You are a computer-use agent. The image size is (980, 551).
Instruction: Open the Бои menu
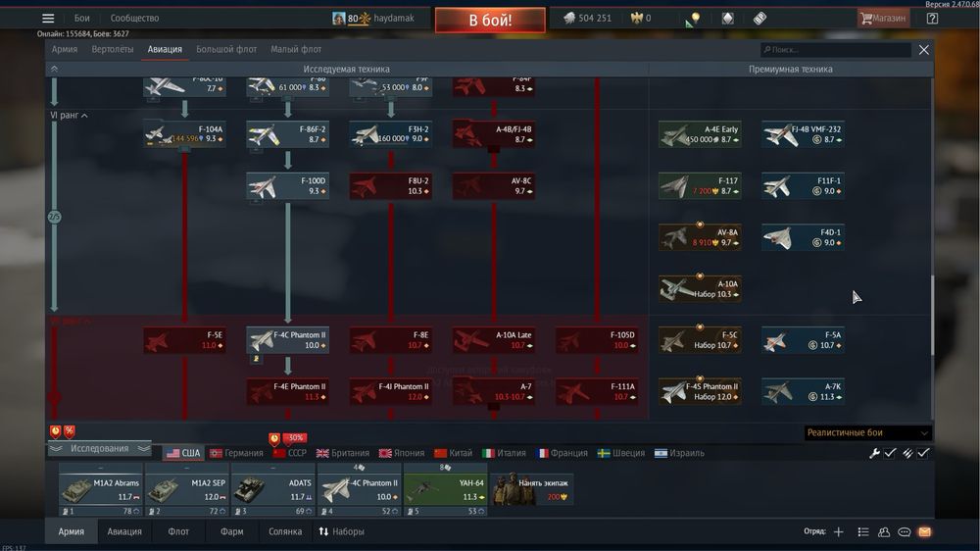(x=82, y=18)
